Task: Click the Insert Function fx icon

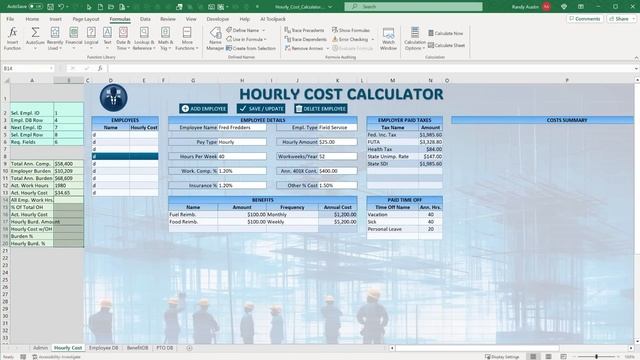Action: pos(13,39)
